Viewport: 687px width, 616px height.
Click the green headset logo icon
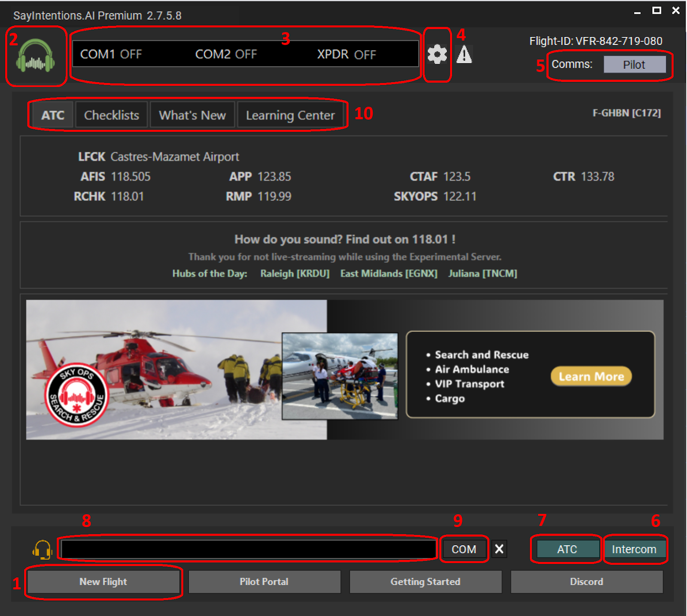[x=36, y=55]
